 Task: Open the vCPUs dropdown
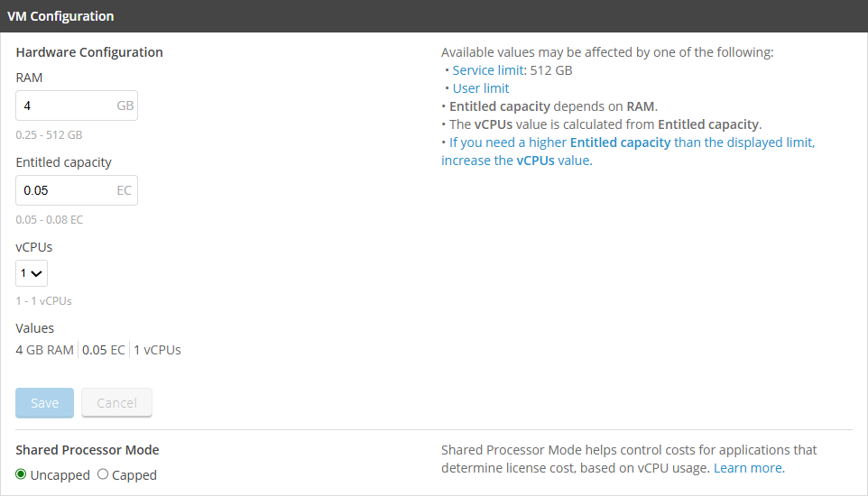tap(32, 272)
